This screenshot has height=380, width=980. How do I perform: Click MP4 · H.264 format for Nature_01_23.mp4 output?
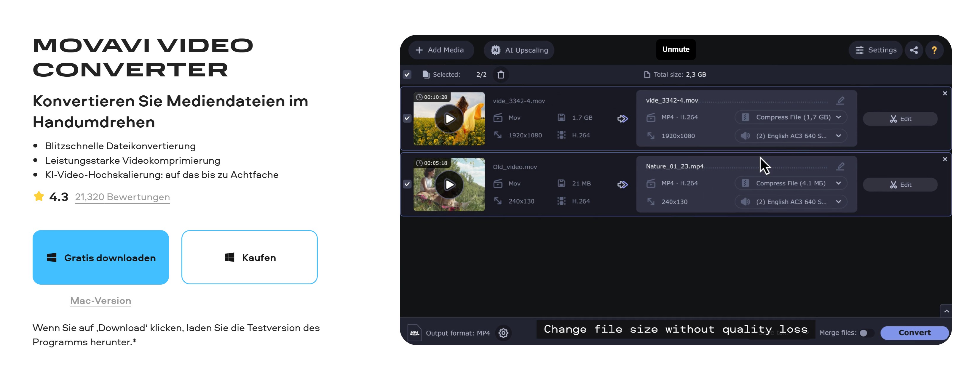pyautogui.click(x=679, y=183)
